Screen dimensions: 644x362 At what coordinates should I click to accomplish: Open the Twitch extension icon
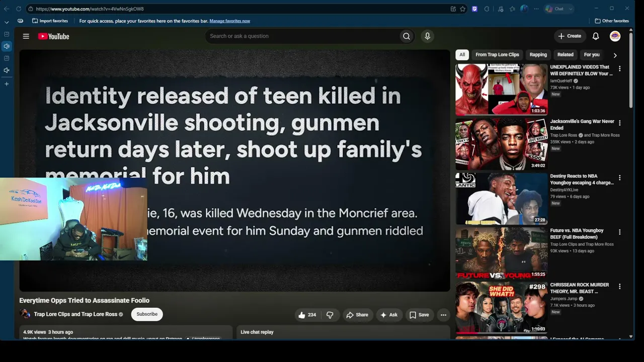point(474,9)
